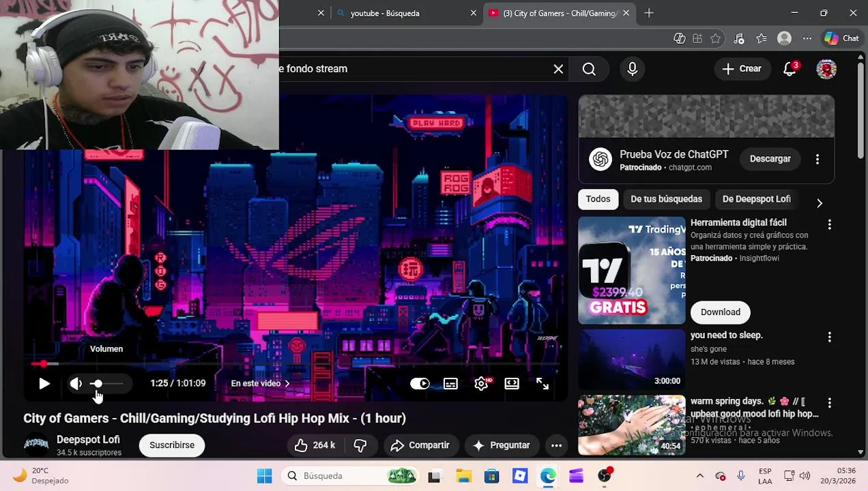
Task: Play the paused YouTube video
Action: tap(44, 384)
